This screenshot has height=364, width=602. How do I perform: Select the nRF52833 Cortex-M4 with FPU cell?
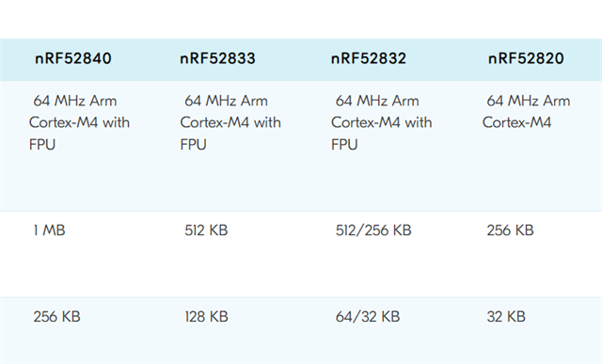coord(230,122)
